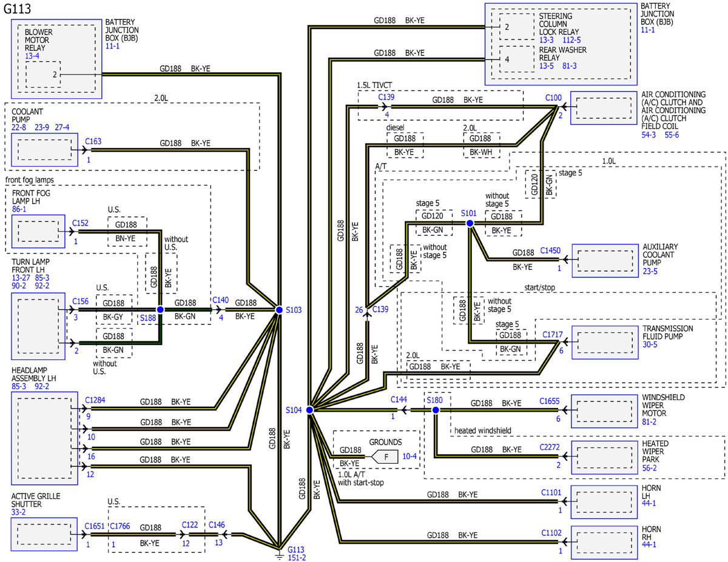Select connector label C1655

click(551, 401)
